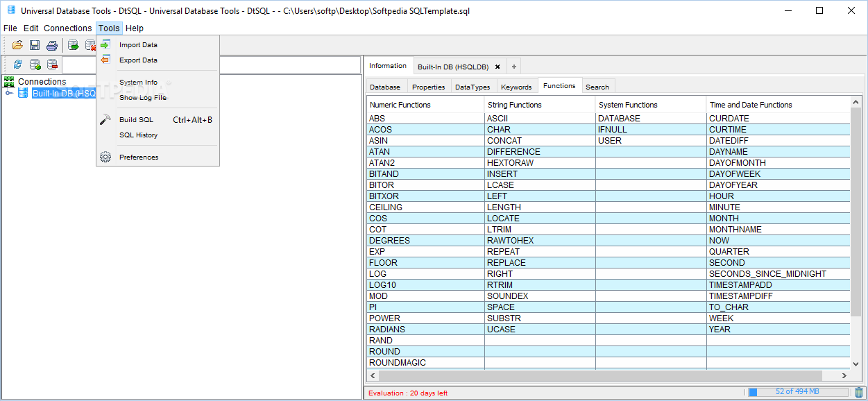Click the Connections root tree icon
Screen dimensions: 868x401
click(x=9, y=82)
